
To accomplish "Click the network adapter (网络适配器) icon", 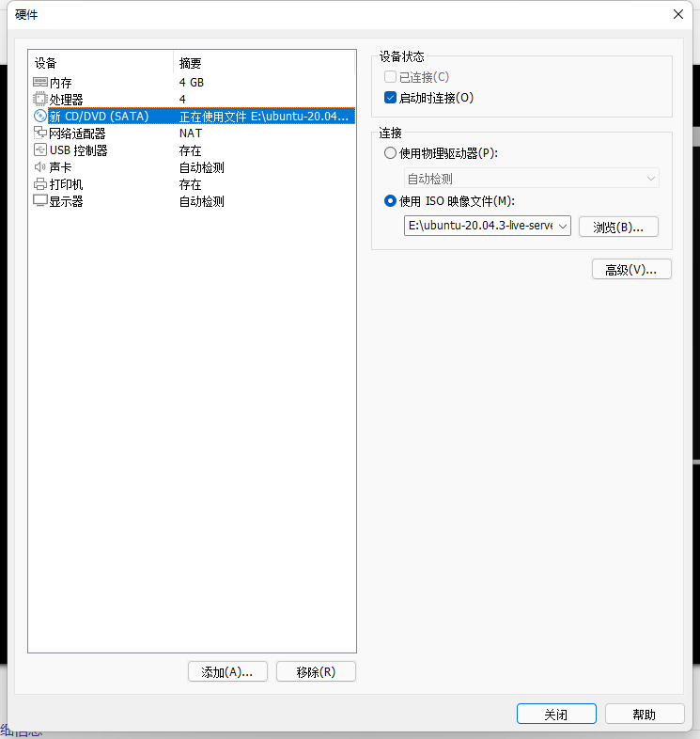I will (x=40, y=134).
